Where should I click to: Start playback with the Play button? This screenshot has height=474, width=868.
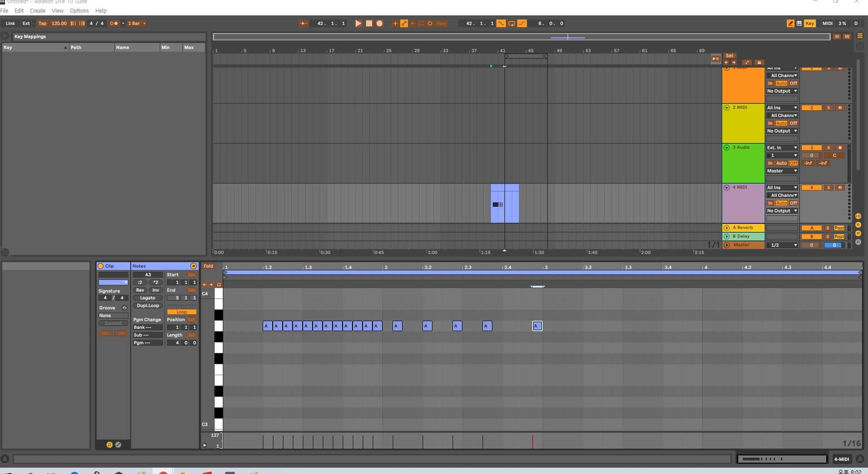coord(358,23)
